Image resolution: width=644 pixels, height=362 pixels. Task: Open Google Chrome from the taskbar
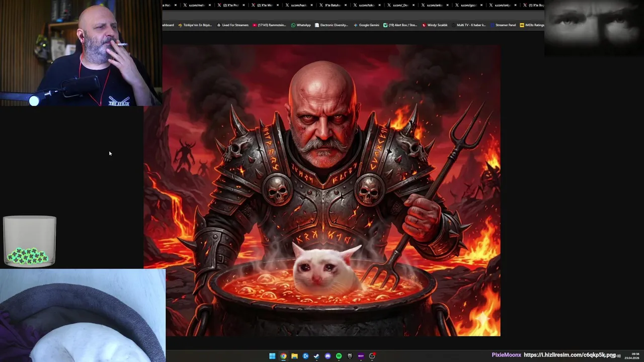[283, 356]
